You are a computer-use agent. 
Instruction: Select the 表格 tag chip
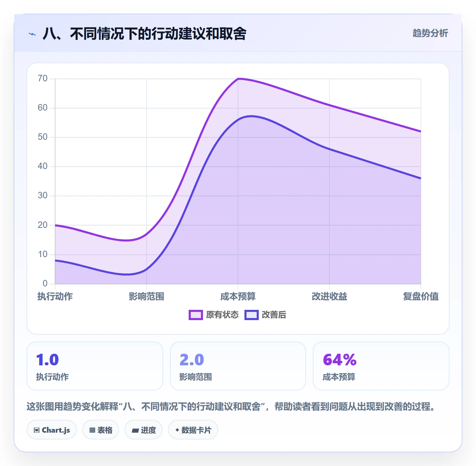(x=101, y=430)
